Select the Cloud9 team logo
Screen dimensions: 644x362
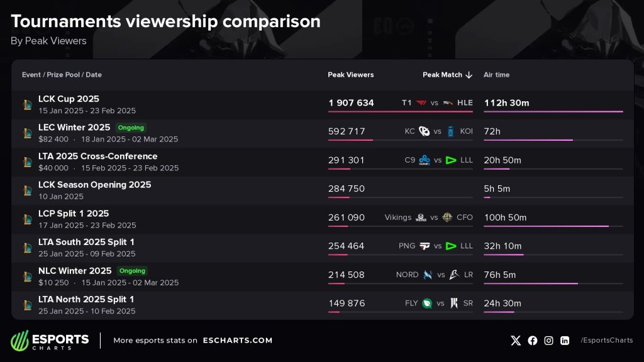[425, 160]
